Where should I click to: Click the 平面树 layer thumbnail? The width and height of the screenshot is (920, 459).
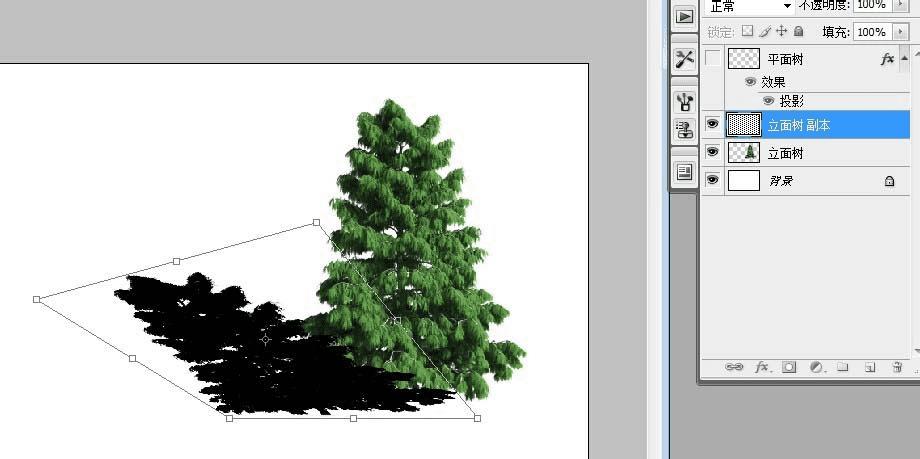click(x=743, y=59)
